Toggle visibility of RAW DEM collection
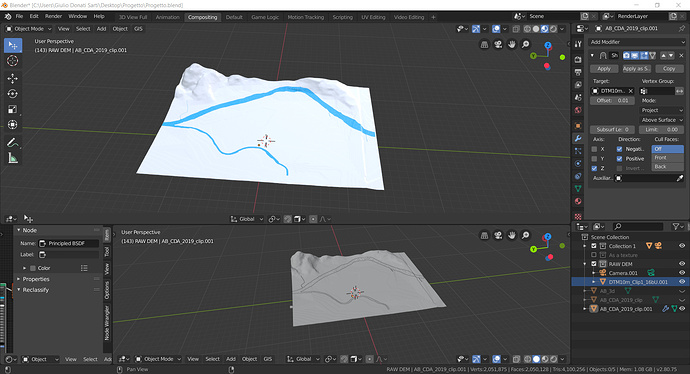This screenshot has height=374, width=690. tap(682, 264)
